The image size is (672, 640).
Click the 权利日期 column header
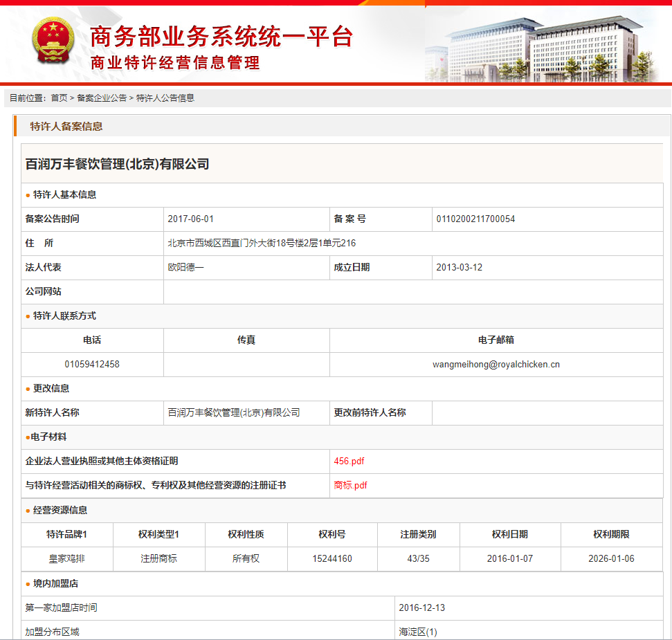[x=510, y=535]
